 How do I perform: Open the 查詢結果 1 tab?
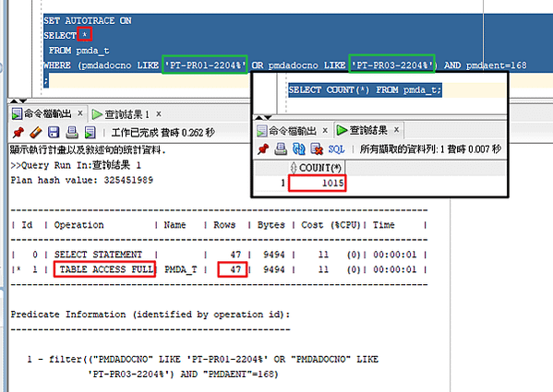pos(121,114)
